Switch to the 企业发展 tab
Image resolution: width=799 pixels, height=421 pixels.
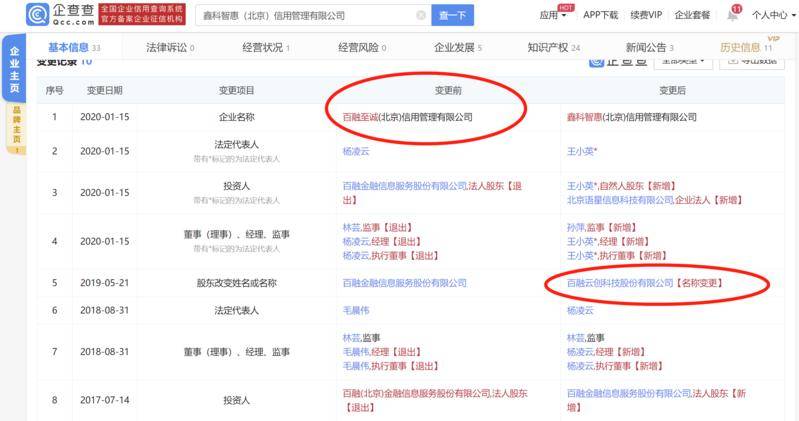[x=458, y=47]
